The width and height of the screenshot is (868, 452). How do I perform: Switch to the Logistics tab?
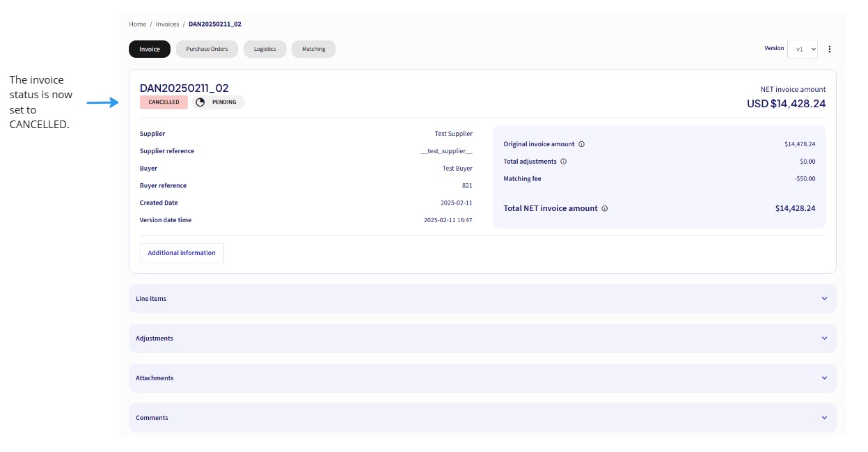coord(265,49)
